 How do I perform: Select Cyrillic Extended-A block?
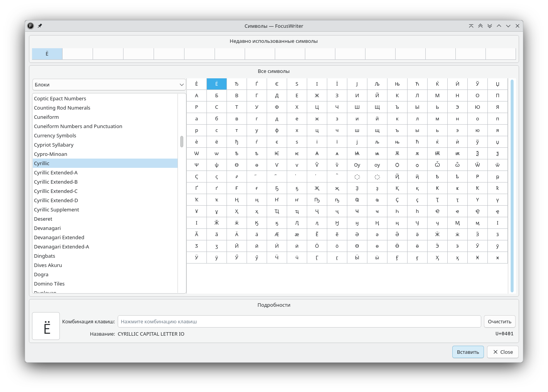pyautogui.click(x=56, y=172)
